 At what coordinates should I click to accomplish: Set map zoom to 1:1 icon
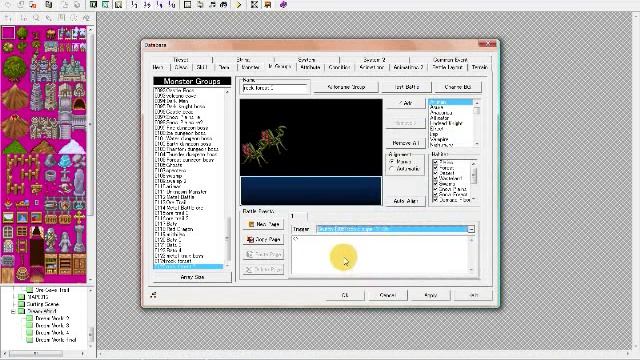134,5
